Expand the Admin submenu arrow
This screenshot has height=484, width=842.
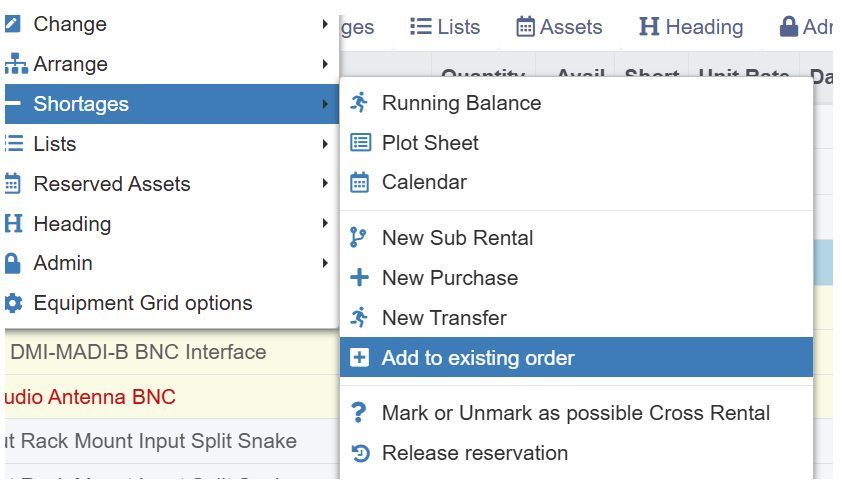[326, 263]
